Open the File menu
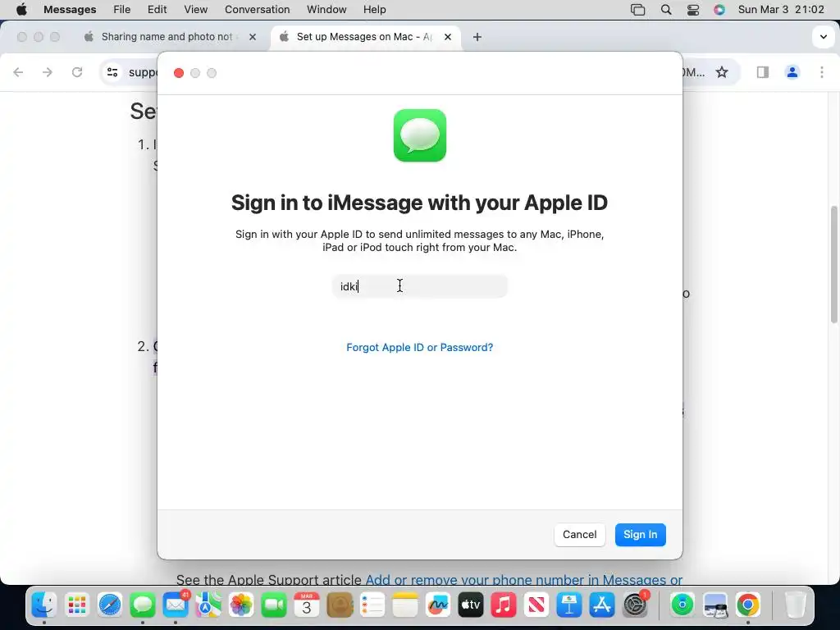This screenshot has width=840, height=630. point(121,10)
